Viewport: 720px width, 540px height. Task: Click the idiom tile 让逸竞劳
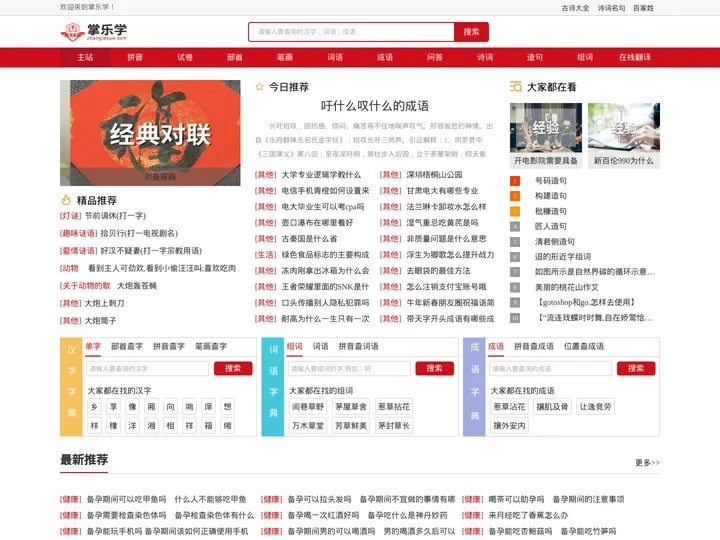coord(595,407)
